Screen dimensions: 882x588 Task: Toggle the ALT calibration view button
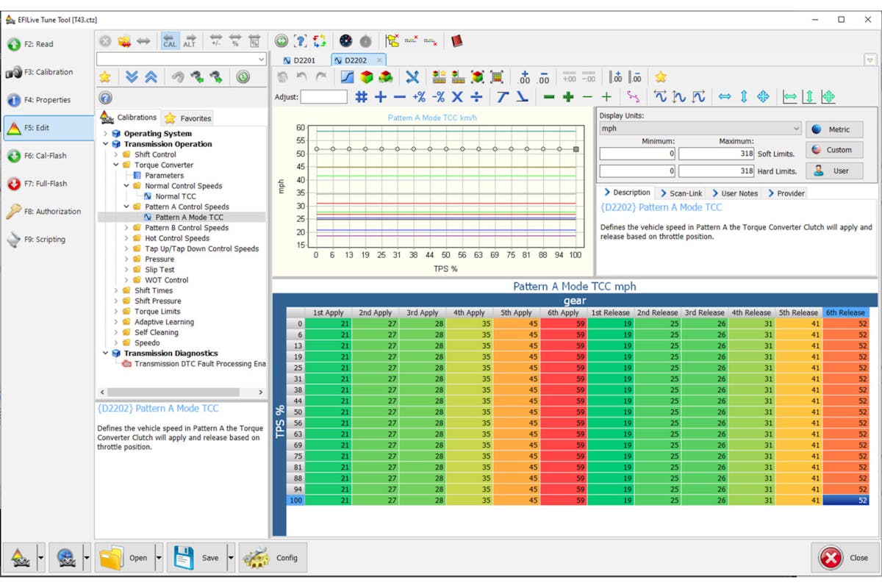point(190,41)
